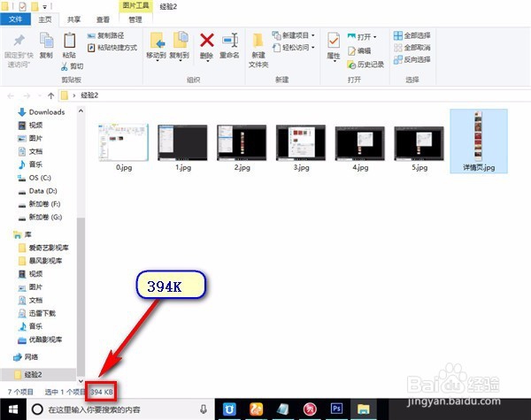
Task: Open 新加卷 (F:) drive
Action: pyautogui.click(x=39, y=204)
